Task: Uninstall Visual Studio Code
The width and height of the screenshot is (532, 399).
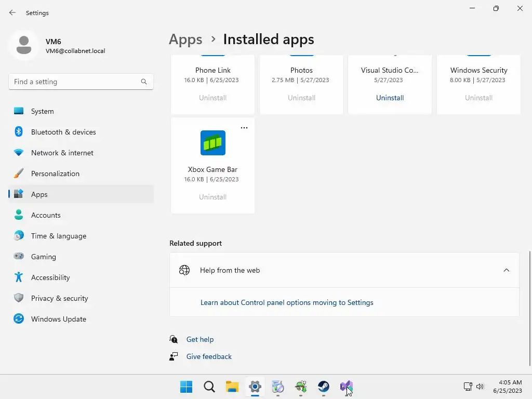Action: coord(390,98)
